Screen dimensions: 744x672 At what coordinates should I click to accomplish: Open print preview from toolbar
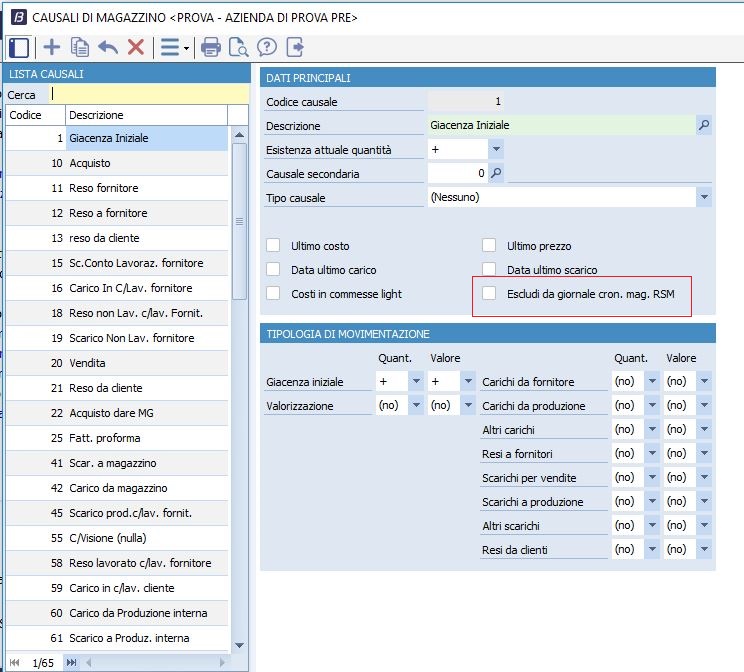coord(239,47)
